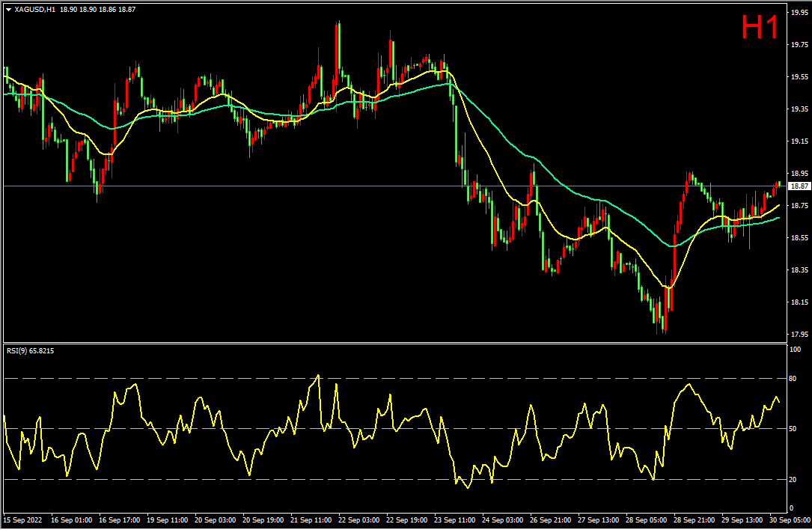Viewport: 812px width, 530px height.
Task: Click the 18.15 price axis label
Action: tap(799, 302)
